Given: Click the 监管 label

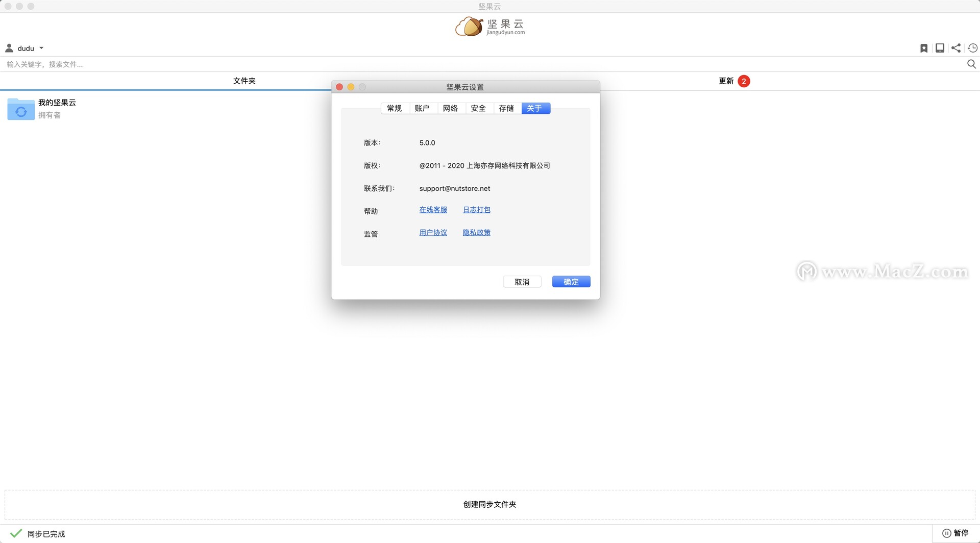Looking at the screenshot, I should tap(371, 234).
